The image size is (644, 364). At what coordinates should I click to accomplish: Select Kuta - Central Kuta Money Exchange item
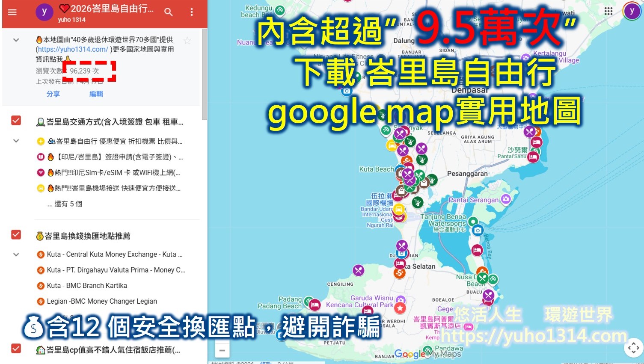pyautogui.click(x=110, y=254)
